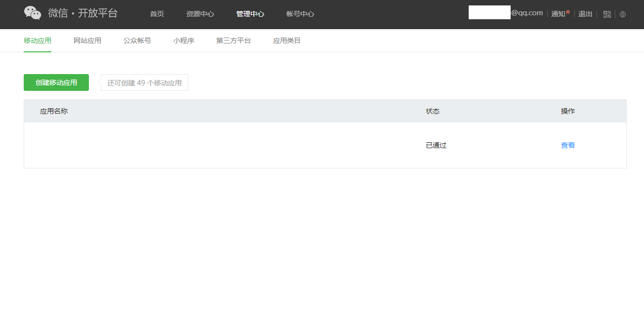Open 通知 notifications with red dot
The image size is (644, 320).
[559, 14]
